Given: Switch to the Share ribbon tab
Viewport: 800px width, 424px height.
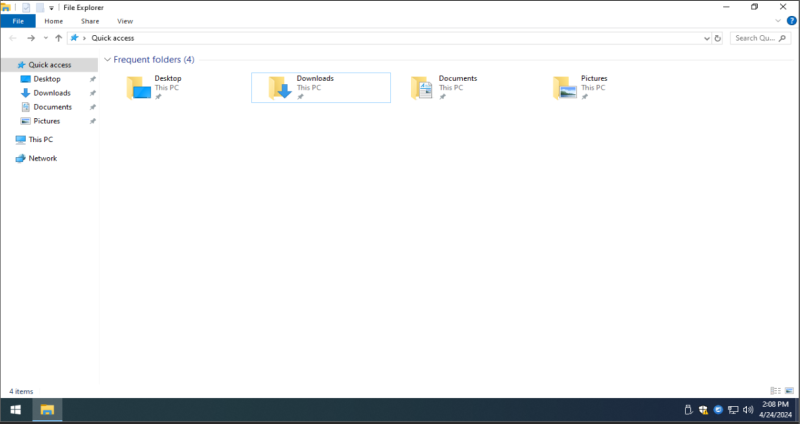Looking at the screenshot, I should 90,21.
